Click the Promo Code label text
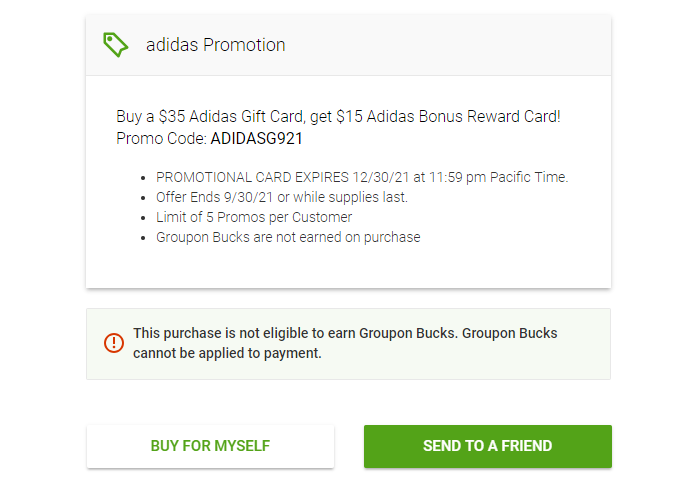Viewport: 683px width, 487px height. 161,138
